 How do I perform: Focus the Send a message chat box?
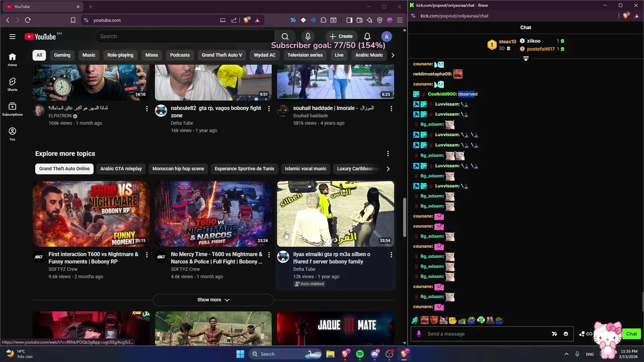486,334
